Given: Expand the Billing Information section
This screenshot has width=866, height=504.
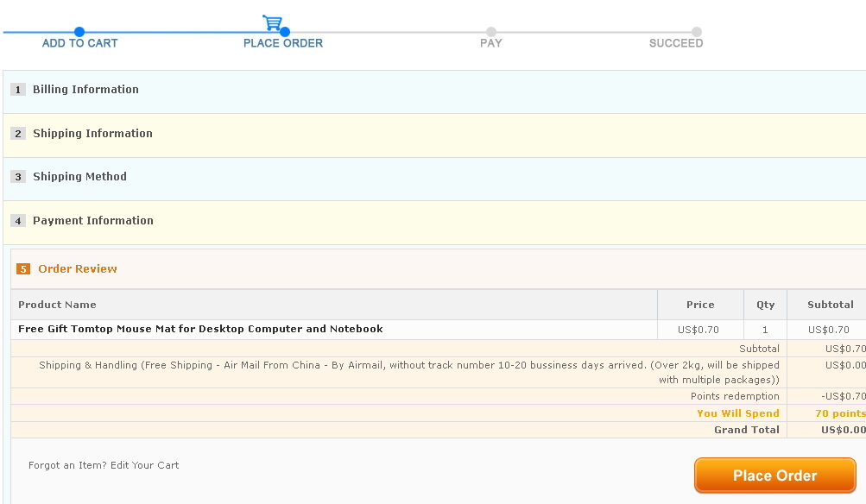Looking at the screenshot, I should pyautogui.click(x=85, y=90).
